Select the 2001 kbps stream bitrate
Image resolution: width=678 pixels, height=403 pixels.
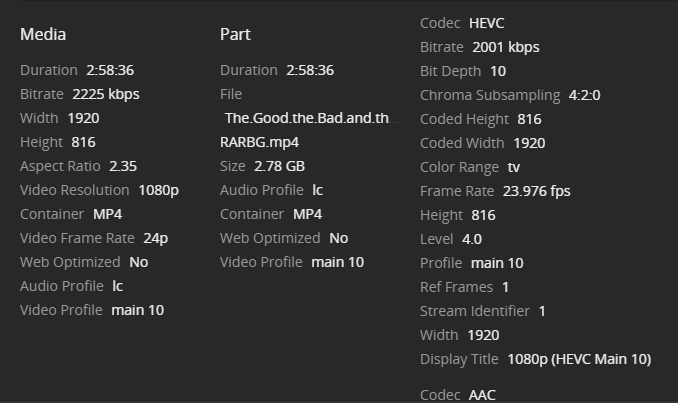[506, 47]
